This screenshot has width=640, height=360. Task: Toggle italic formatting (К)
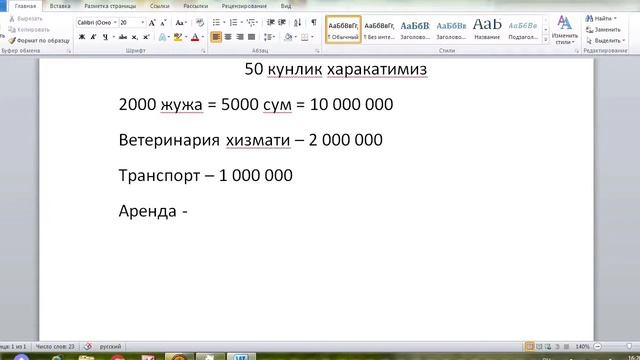[93, 37]
